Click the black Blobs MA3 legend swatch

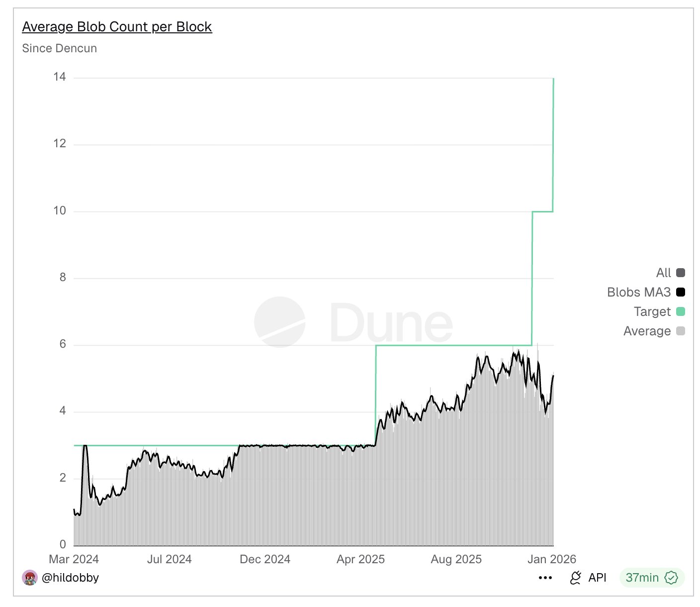681,292
